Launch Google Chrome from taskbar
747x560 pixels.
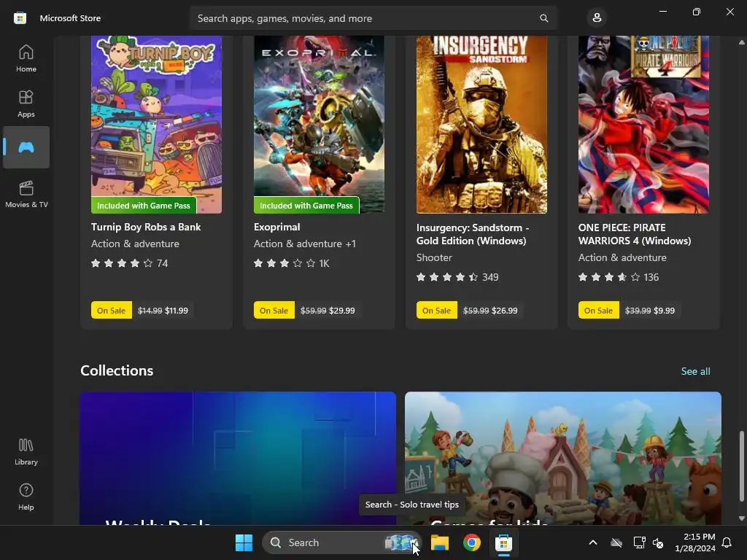[x=472, y=542]
